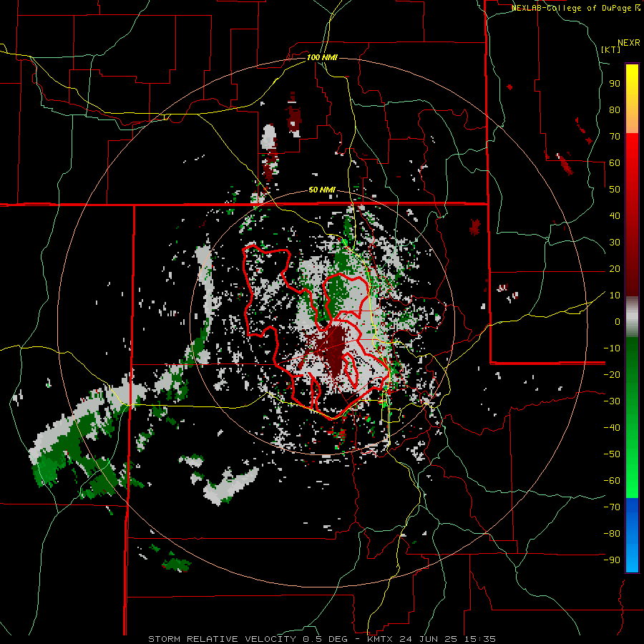Click the -80 value on velocity scale
Viewport: 644px width, 644px height.
coord(612,534)
